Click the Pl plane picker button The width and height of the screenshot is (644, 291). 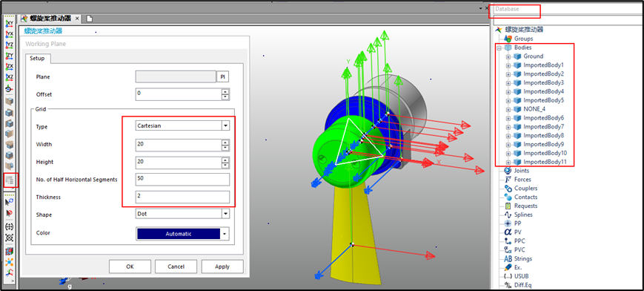coord(222,77)
